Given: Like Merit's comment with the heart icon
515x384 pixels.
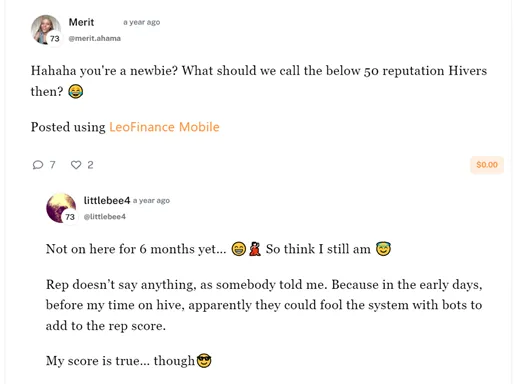Looking at the screenshot, I should coord(76,165).
